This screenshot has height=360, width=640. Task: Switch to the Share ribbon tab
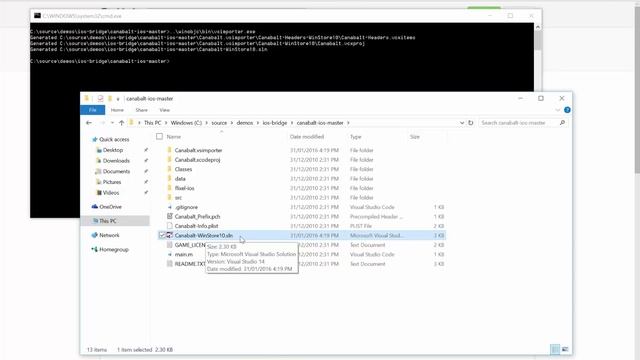pyautogui.click(x=142, y=110)
